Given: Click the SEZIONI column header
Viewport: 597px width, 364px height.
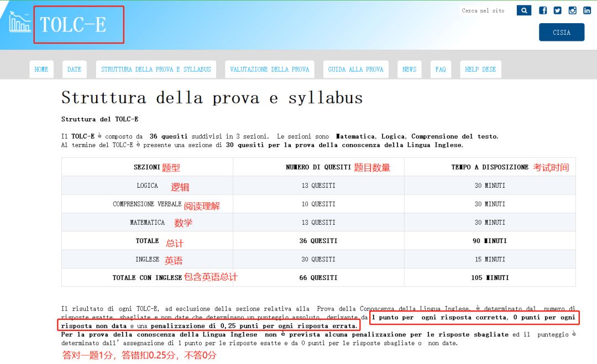Looking at the screenshot, I should [146, 167].
